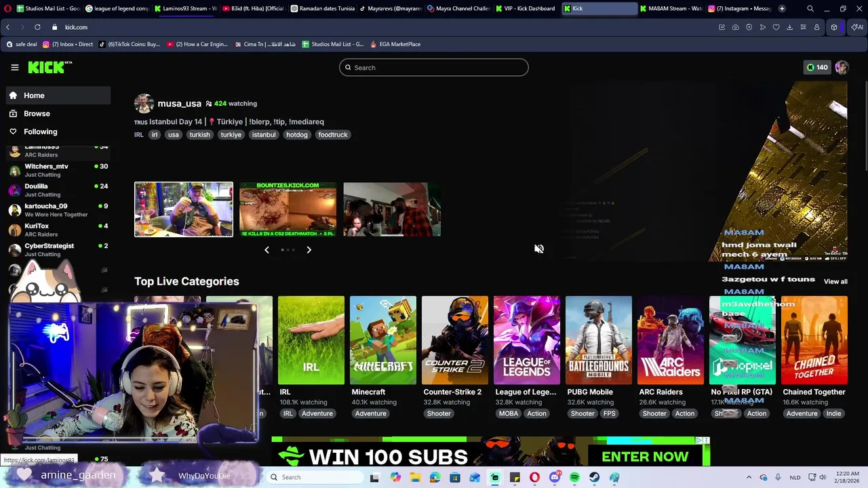This screenshot has width=868, height=488.
Task: Expand hidden system tray icons chevron
Action: coord(749,477)
